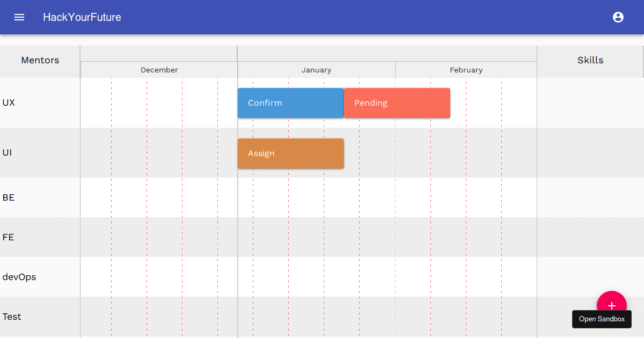
Task: Click the Open Sandbox button
Action: pos(602,319)
